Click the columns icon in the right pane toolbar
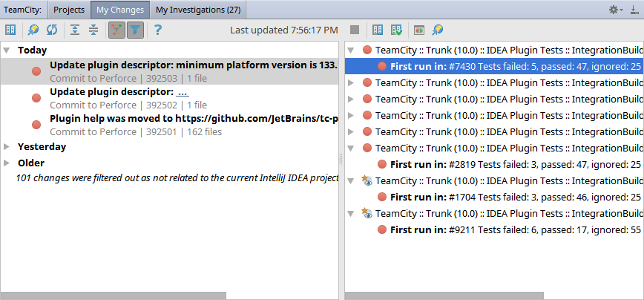The width and height of the screenshot is (644, 300). pyautogui.click(x=378, y=30)
